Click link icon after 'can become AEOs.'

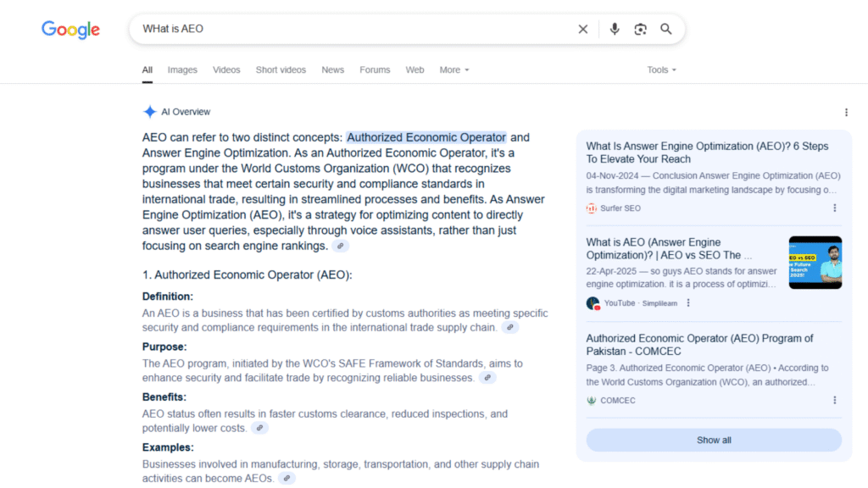point(287,479)
